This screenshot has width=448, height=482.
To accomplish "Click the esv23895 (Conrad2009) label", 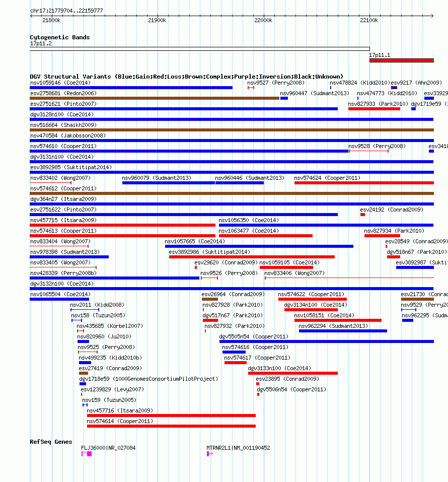I will (x=287, y=379).
